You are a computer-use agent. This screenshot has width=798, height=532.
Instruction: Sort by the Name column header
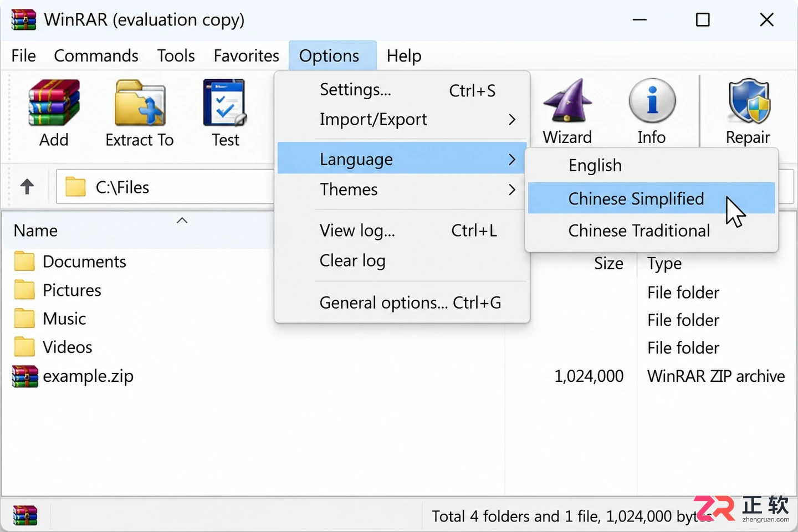tap(35, 231)
